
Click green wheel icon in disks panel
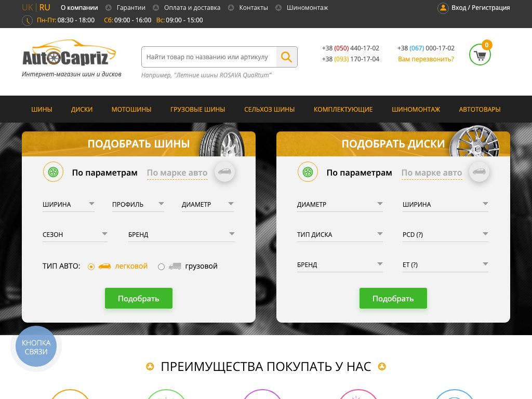point(308,172)
